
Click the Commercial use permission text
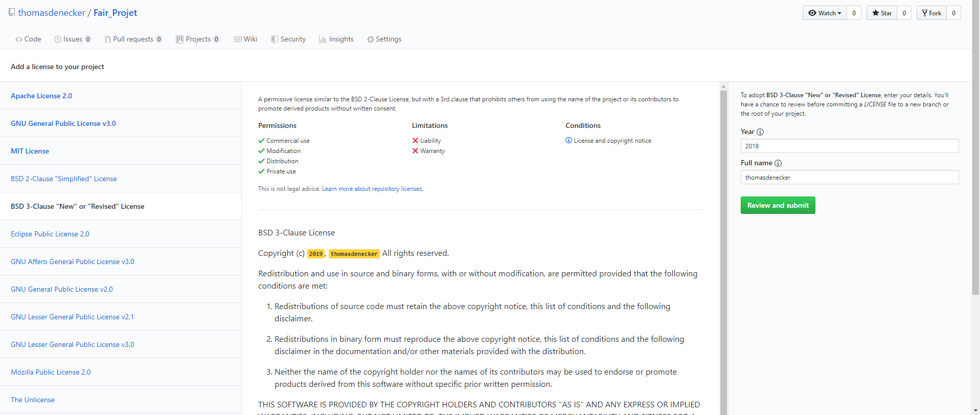coord(288,141)
